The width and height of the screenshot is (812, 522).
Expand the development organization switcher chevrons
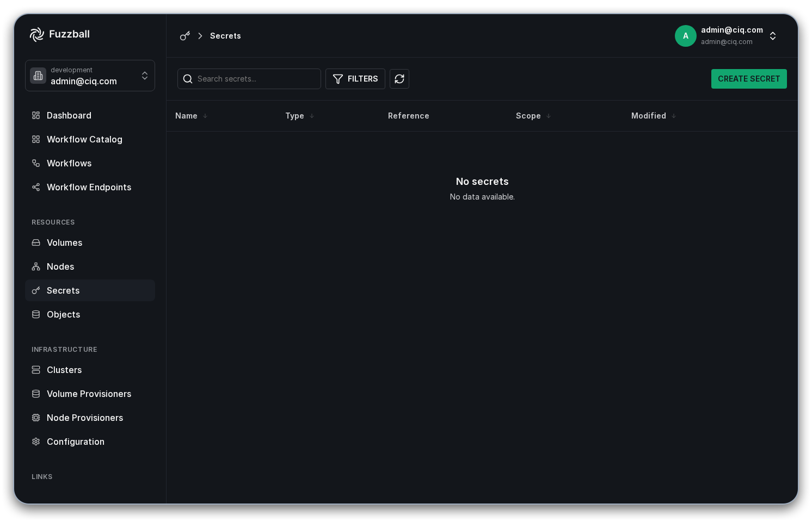[x=145, y=76]
